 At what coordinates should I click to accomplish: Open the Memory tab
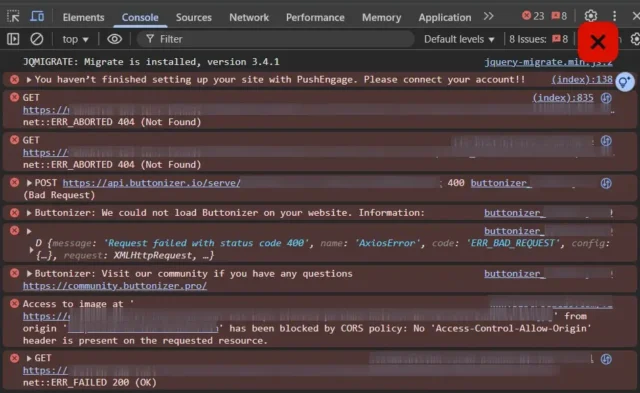(x=381, y=17)
